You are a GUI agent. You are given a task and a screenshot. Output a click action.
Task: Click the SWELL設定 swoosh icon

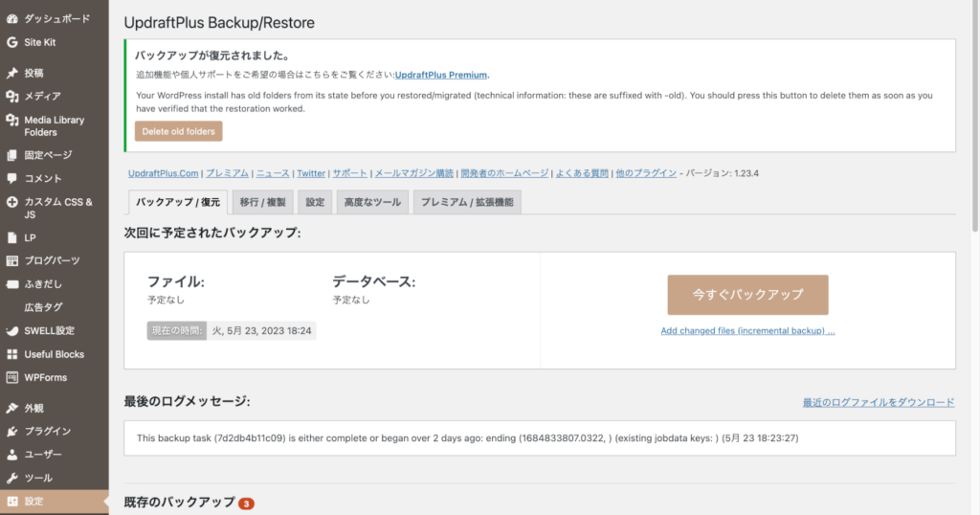[x=11, y=331]
